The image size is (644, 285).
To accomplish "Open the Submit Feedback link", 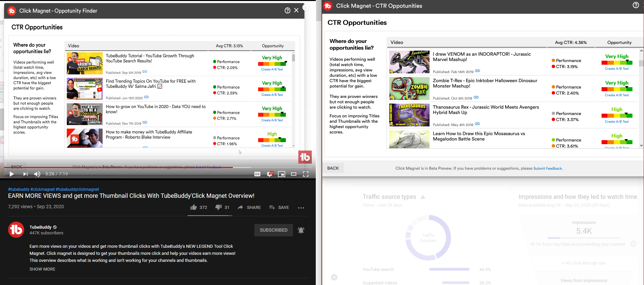I will 548,168.
